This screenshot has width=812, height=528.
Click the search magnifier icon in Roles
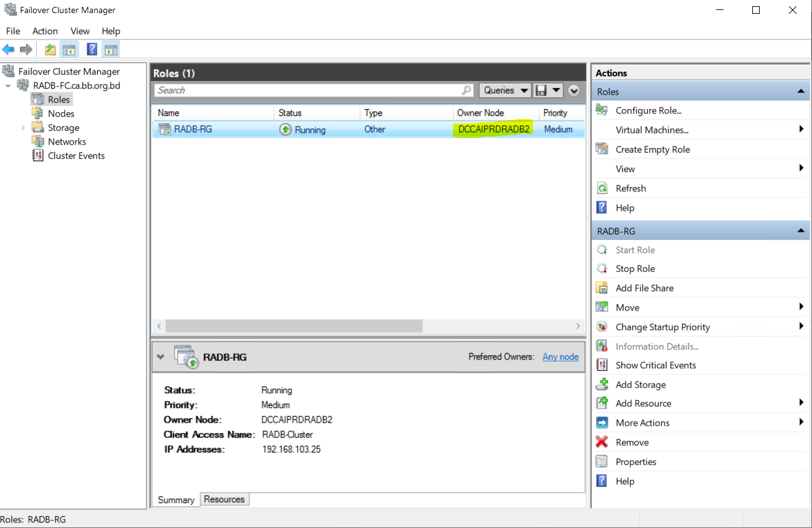[467, 90]
